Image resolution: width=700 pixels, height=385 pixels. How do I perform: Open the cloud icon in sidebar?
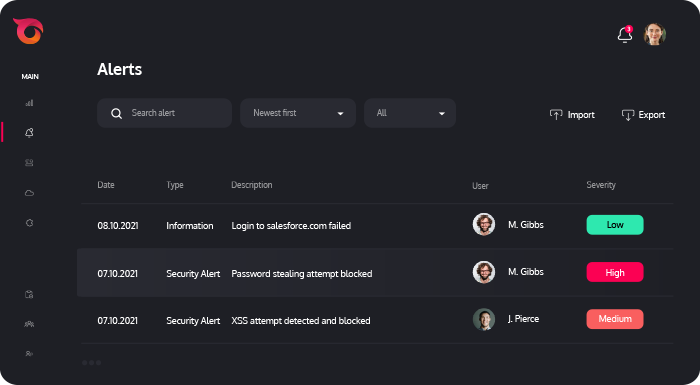click(x=29, y=193)
